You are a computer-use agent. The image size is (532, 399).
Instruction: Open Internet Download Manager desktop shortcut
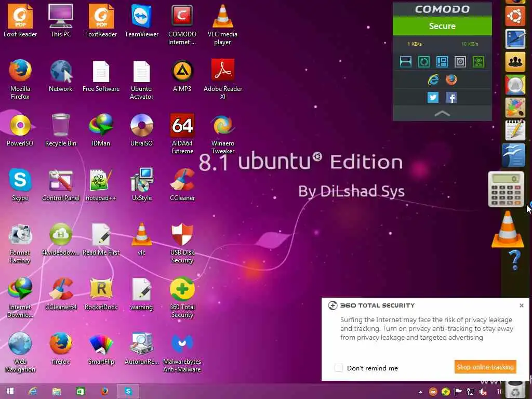[x=20, y=298]
